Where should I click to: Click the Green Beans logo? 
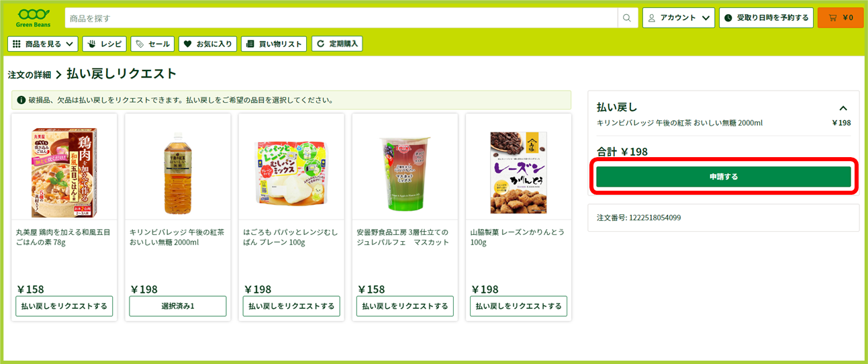(x=33, y=17)
